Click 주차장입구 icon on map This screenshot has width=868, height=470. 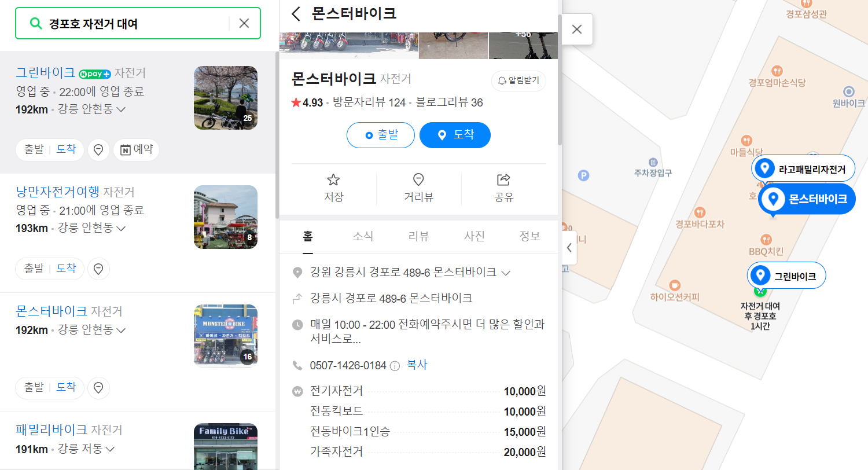click(x=653, y=161)
